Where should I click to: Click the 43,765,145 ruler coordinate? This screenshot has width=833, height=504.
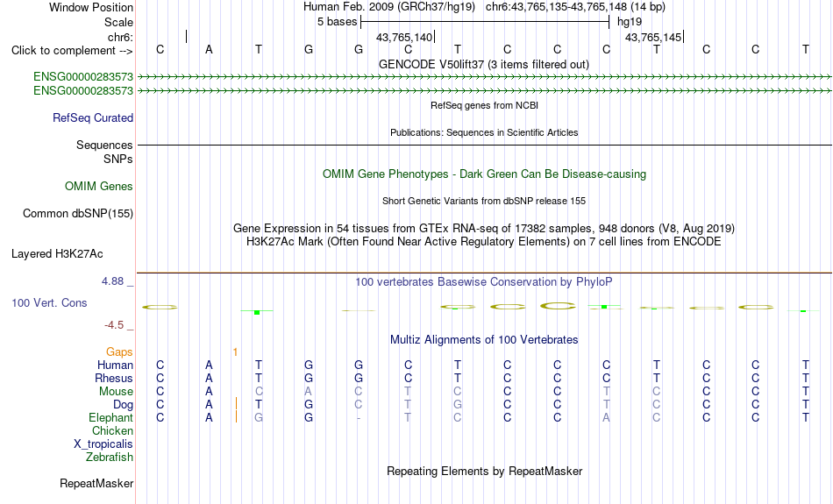(x=653, y=37)
